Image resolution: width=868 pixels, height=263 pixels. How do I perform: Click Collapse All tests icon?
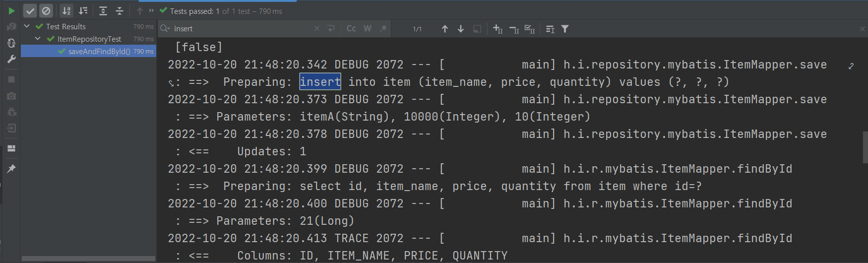[x=120, y=11]
